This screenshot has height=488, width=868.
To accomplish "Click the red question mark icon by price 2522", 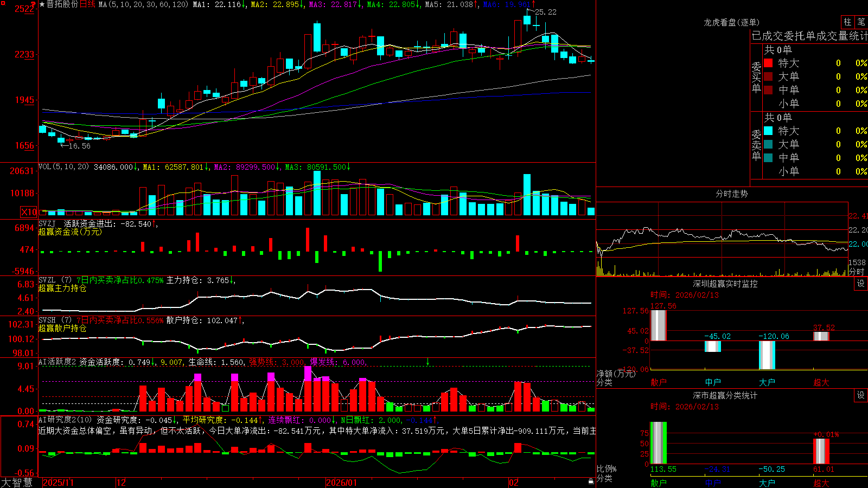I will pyautogui.click(x=34, y=4).
